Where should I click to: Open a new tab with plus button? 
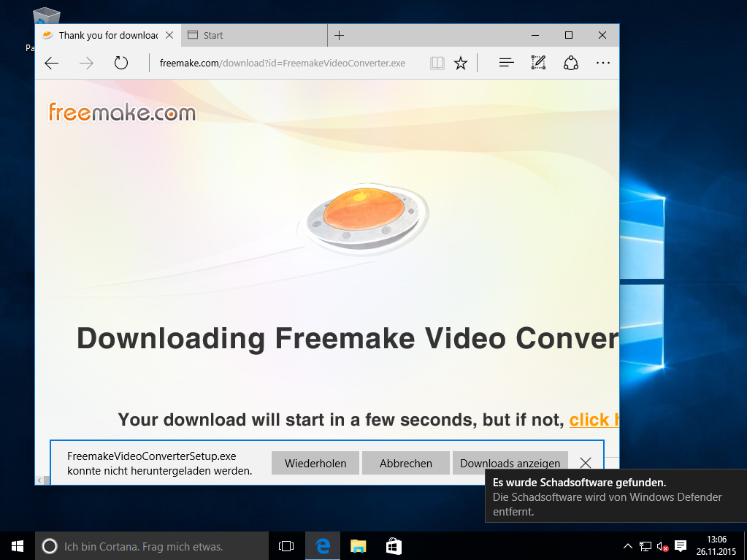point(340,35)
